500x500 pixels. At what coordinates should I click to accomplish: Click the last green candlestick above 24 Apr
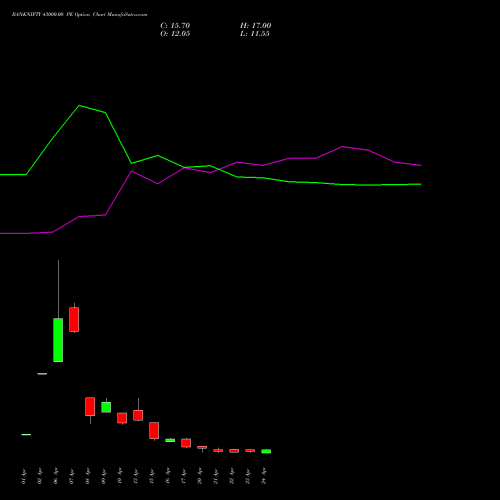(x=266, y=451)
